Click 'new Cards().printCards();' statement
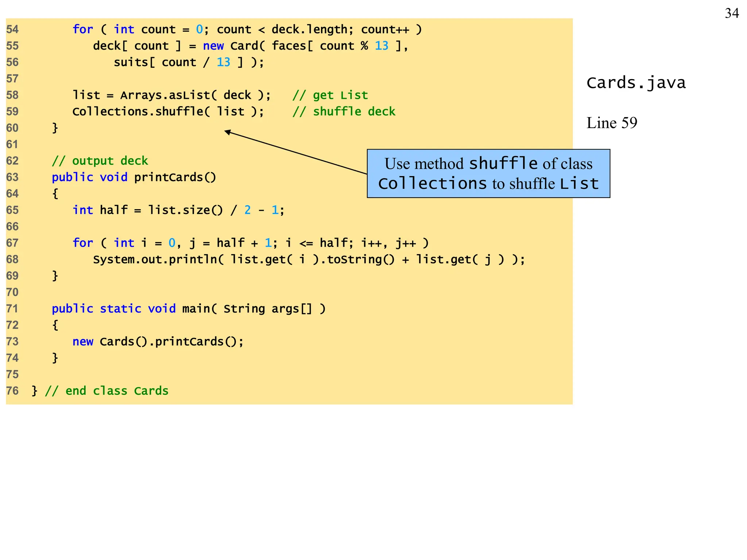Screen dimensions: 747x560 158,342
